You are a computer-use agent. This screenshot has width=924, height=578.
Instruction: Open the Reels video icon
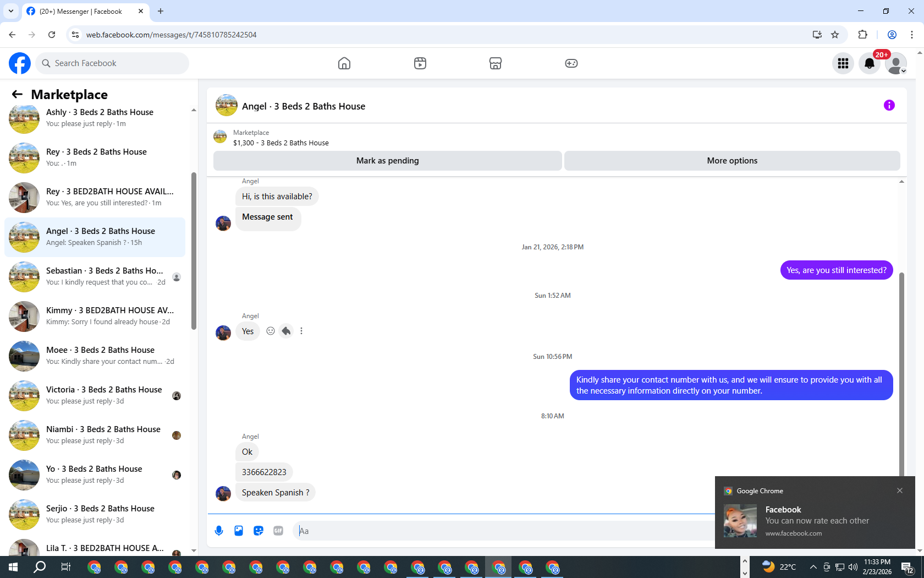420,63
